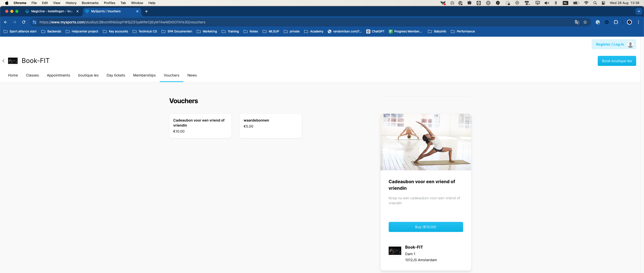The image size is (644, 273).
Task: Open the Chrome Bookmarks menu
Action: coord(90,3)
